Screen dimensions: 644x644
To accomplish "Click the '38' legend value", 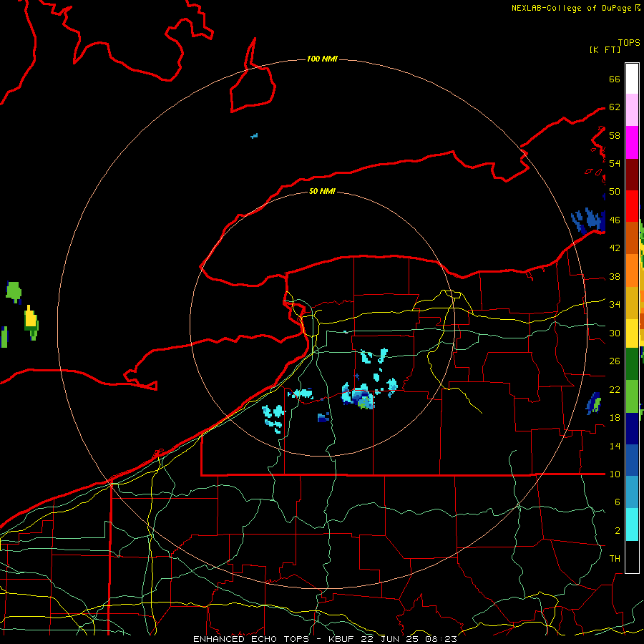I will [x=615, y=276].
